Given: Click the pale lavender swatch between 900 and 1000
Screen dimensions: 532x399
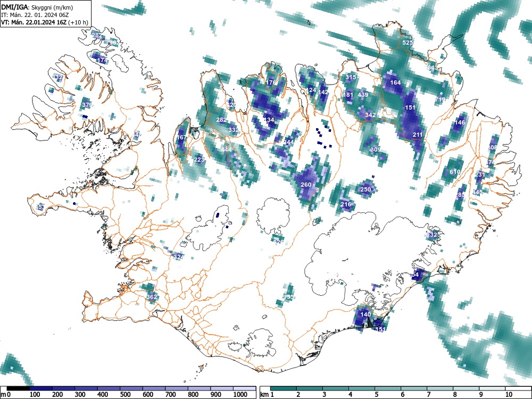Looking at the screenshot, I should pyautogui.click(x=221, y=389).
